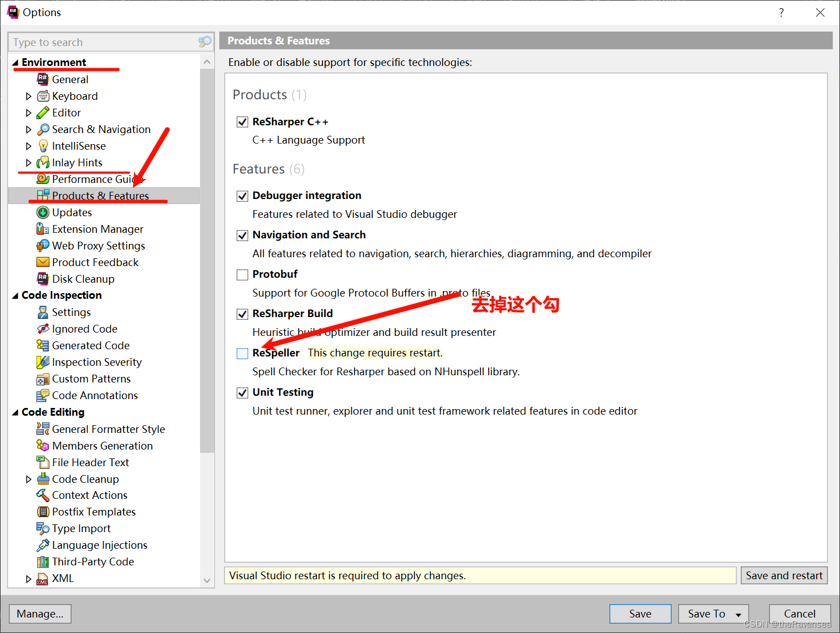Viewport: 840px width, 633px height.
Task: Open the Save To dropdown arrow
Action: pyautogui.click(x=739, y=614)
